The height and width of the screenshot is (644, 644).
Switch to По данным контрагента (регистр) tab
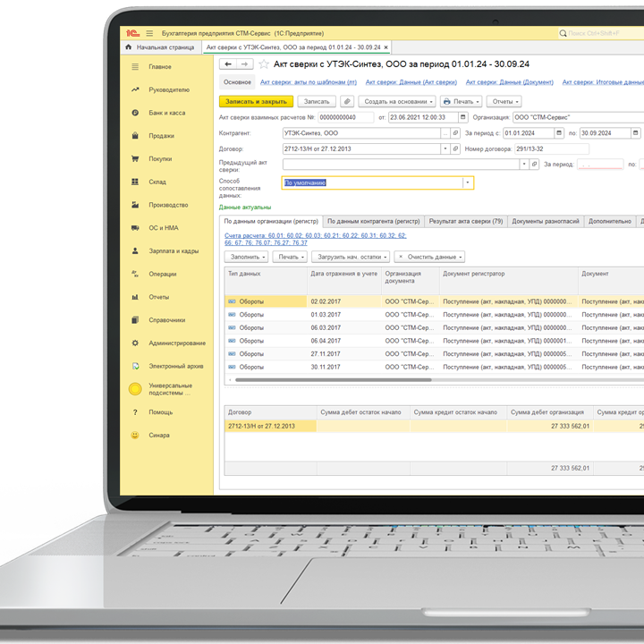pyautogui.click(x=372, y=221)
